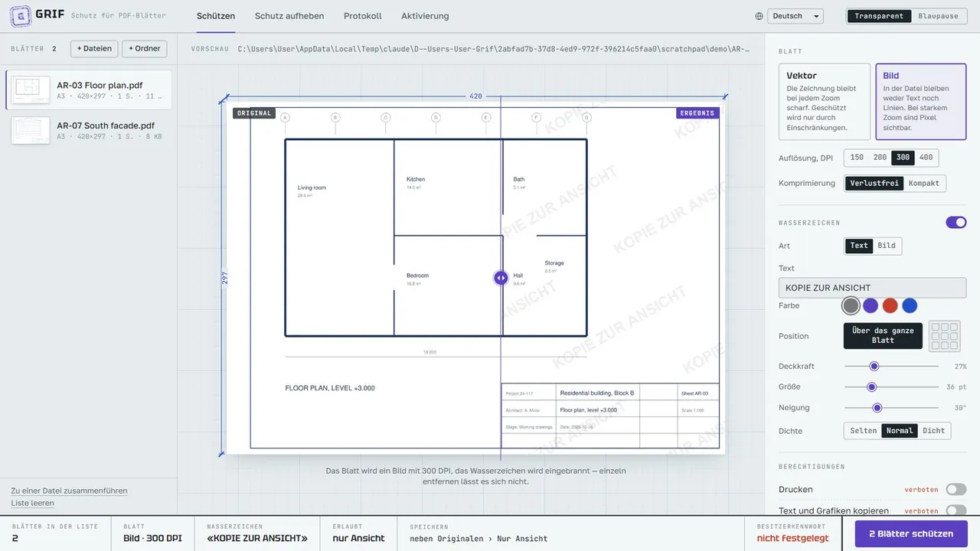Open the Schutz aufheben tab
Image resolution: width=980 pixels, height=551 pixels.
click(x=289, y=16)
